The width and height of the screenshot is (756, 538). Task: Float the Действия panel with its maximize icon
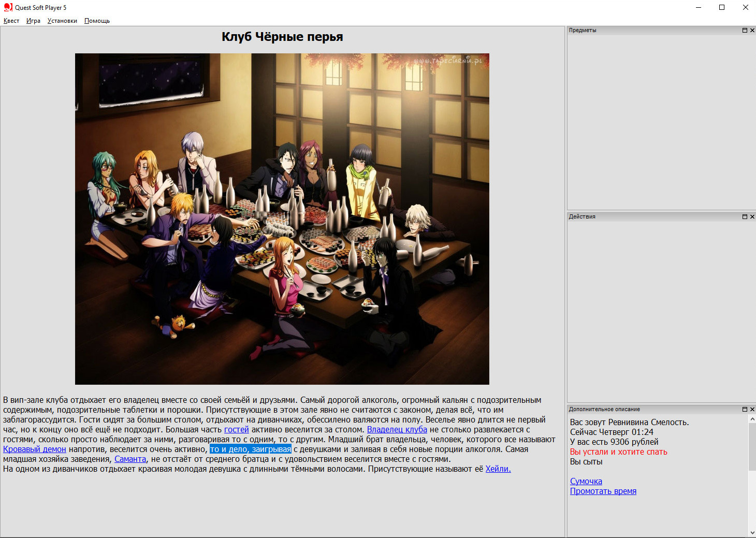[745, 217]
